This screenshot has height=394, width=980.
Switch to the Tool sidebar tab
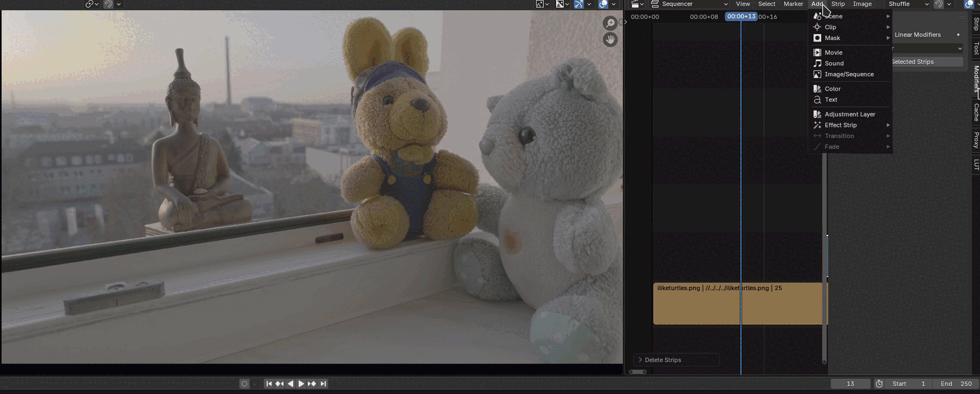click(976, 49)
